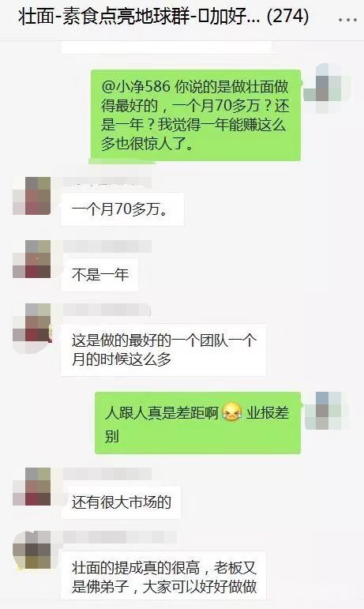Image resolution: width=364 pixels, height=609 pixels.
Task: Select the 壮面的提成真的很高 message bubble
Action: [x=163, y=577]
